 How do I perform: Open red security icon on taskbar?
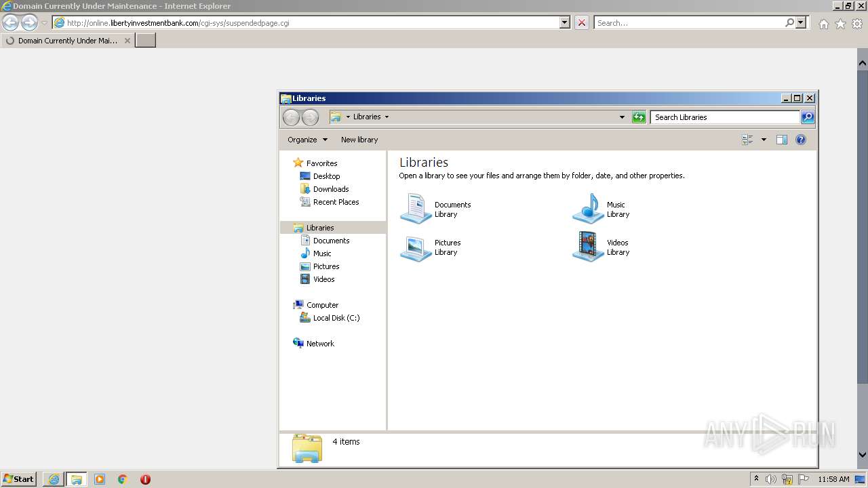145,479
